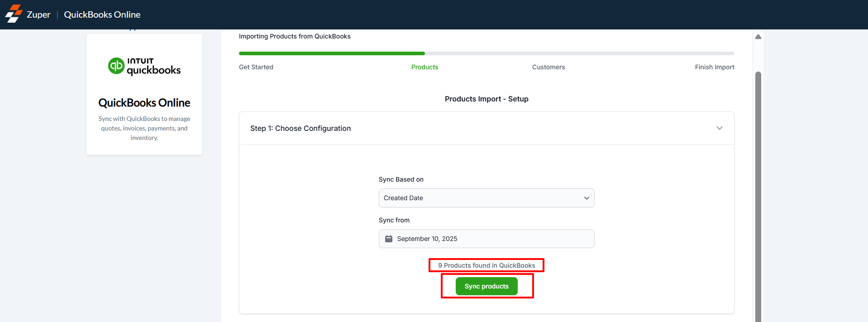The image size is (868, 322).
Task: Select the Customers step label
Action: 548,67
